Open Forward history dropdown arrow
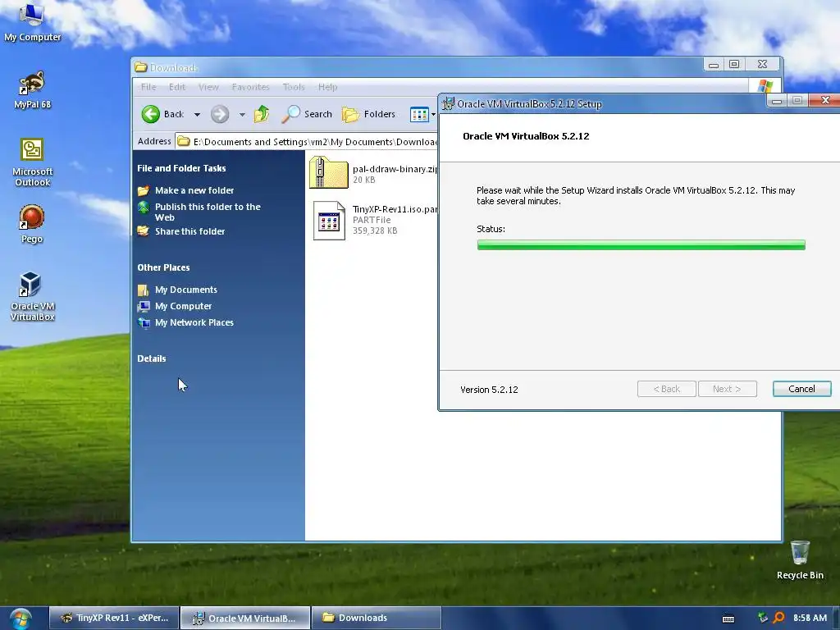The image size is (840, 630). (242, 115)
